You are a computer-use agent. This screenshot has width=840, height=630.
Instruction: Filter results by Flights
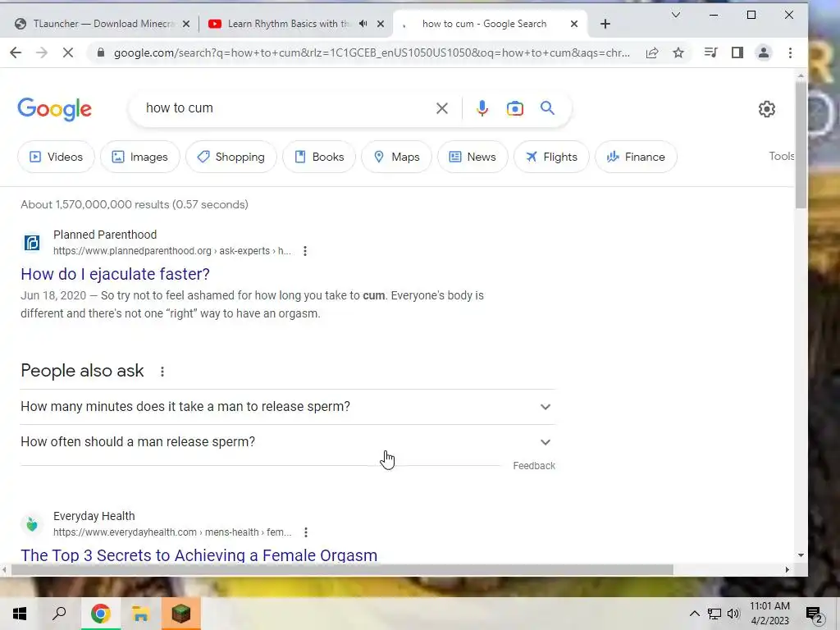pyautogui.click(x=551, y=157)
